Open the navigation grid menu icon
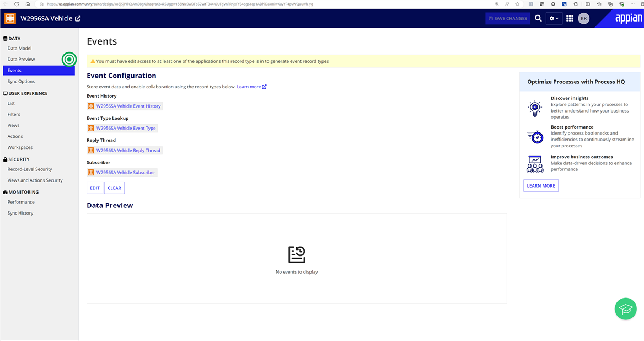This screenshot has width=644, height=341. [570, 19]
